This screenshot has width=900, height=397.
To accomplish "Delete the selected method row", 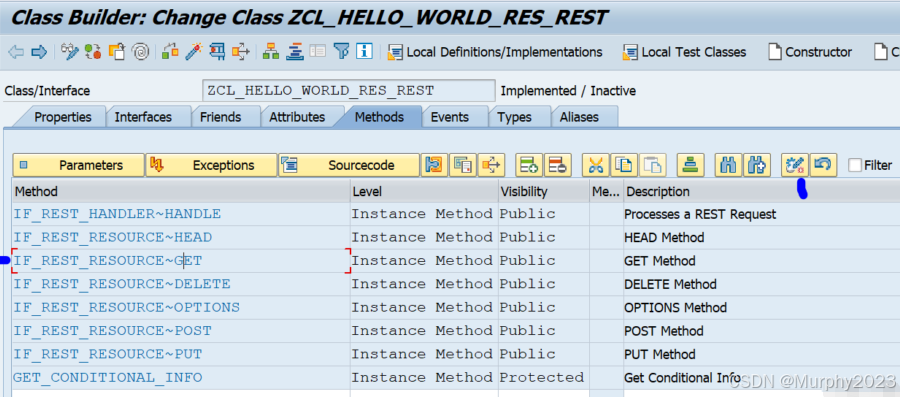I will (x=557, y=165).
